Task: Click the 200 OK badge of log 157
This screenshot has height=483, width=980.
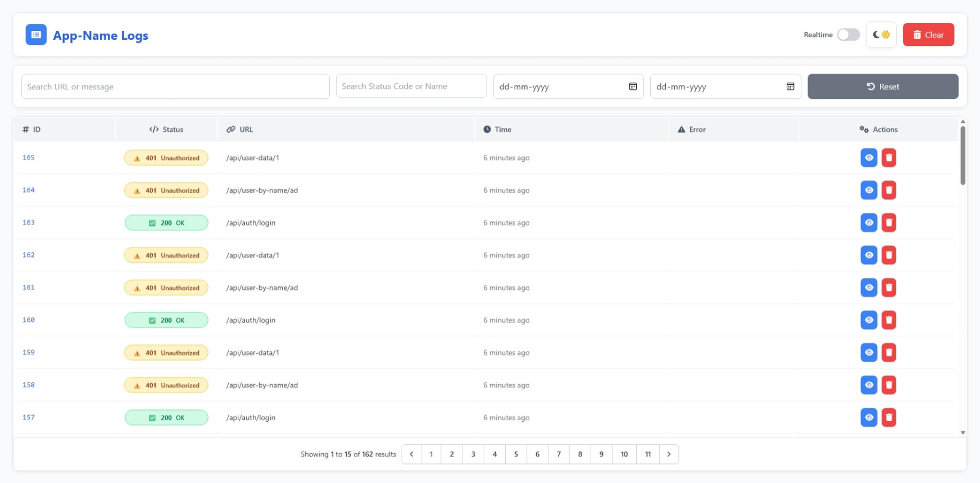Action: point(166,418)
